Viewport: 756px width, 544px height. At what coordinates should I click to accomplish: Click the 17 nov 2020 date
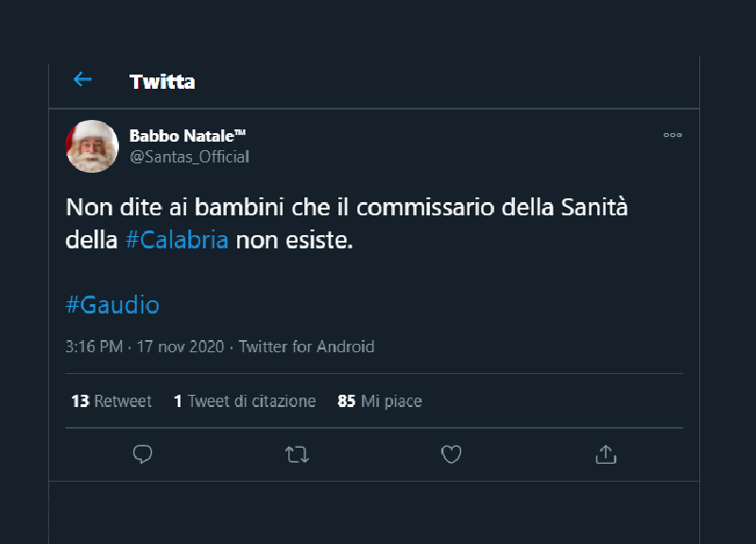(181, 347)
